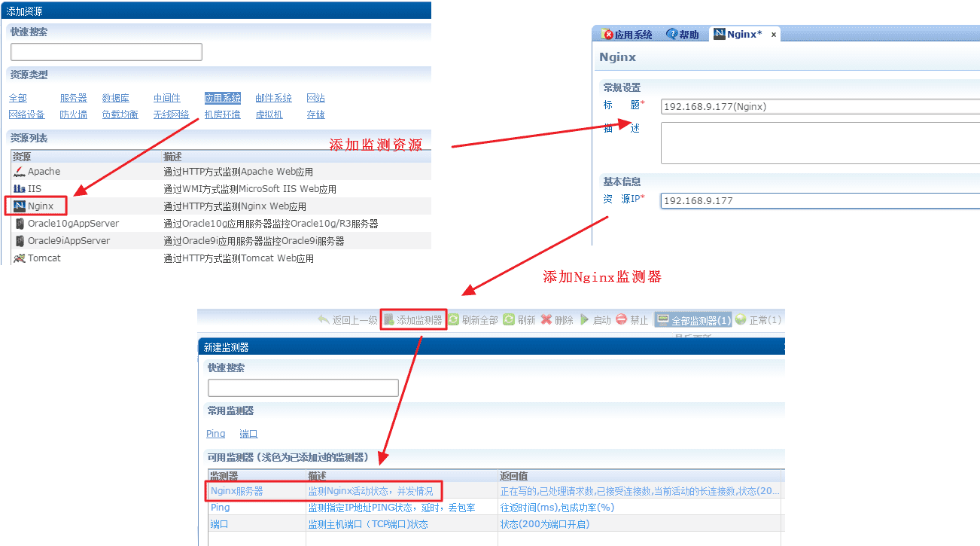The width and height of the screenshot is (980, 546).
Task: Select resource type 机房环境
Action: pos(223,114)
